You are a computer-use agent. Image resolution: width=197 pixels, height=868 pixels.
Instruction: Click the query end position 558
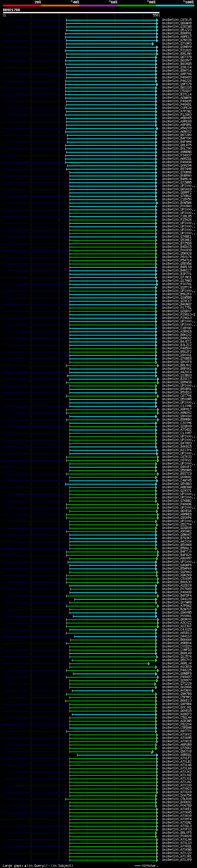pos(155,15)
